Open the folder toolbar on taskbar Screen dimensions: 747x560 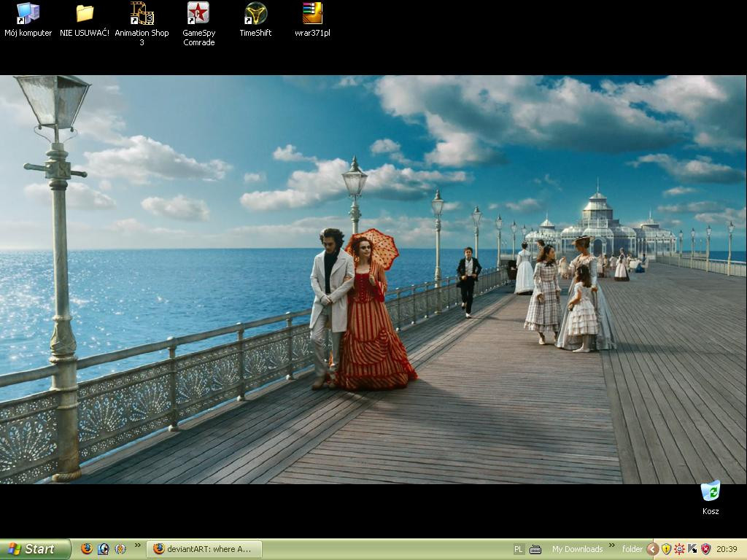pos(632,549)
